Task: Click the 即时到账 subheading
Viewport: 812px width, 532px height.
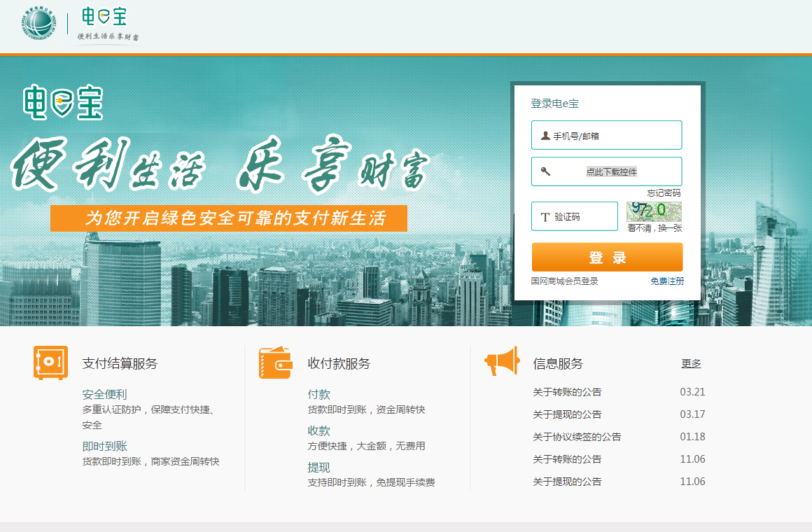Action: (104, 446)
